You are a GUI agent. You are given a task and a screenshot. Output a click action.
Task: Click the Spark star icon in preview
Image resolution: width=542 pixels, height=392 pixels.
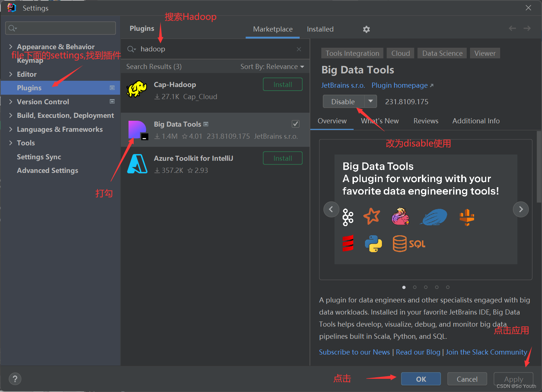[372, 216]
